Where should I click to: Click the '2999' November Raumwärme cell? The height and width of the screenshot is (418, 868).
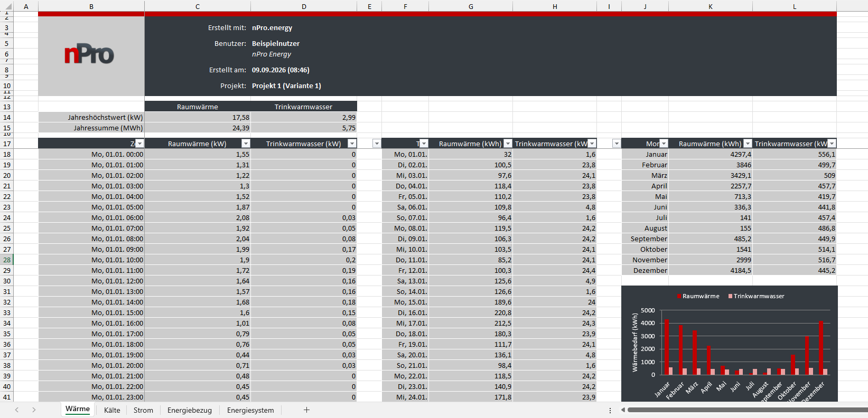click(711, 260)
